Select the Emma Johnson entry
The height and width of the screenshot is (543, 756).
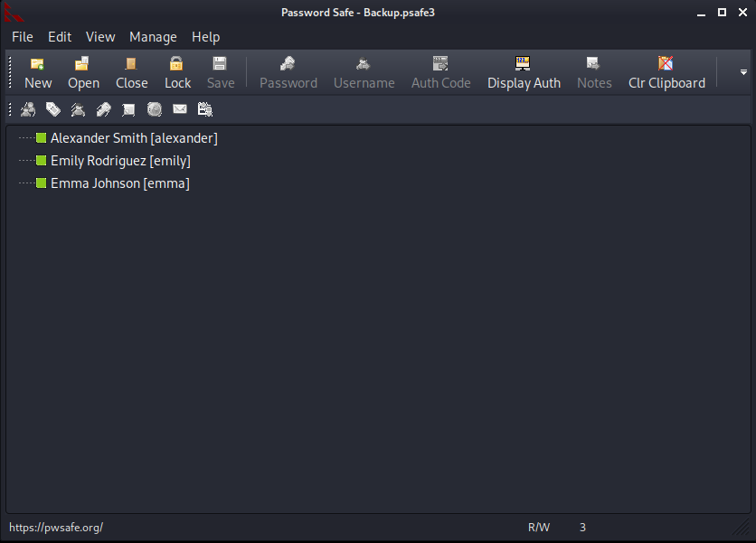[120, 183]
